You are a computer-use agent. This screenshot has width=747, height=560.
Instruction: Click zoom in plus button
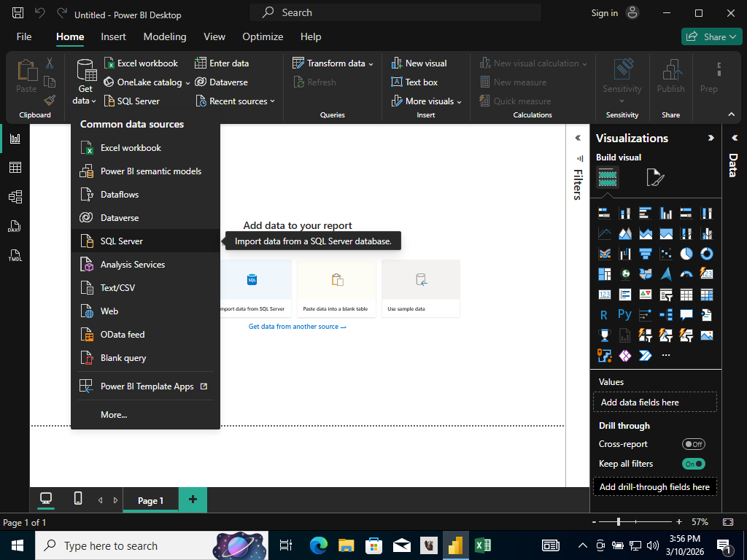[x=679, y=522]
